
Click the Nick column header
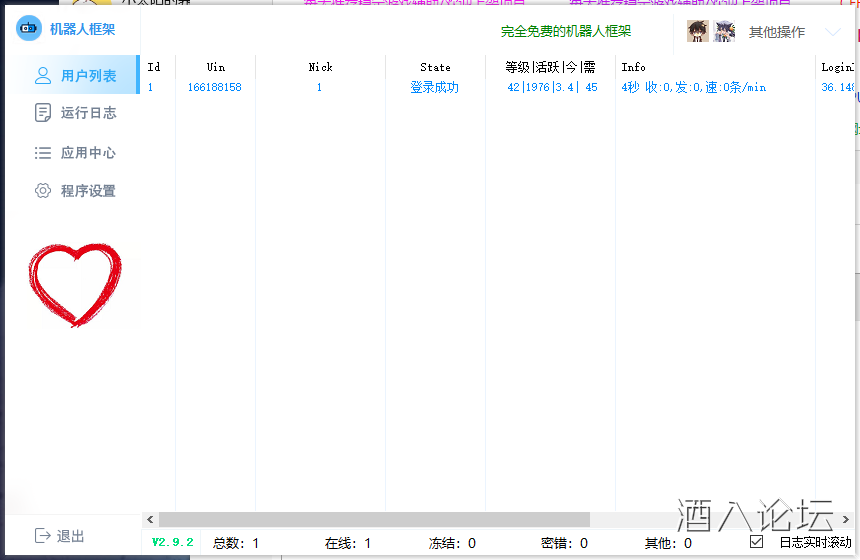pyautogui.click(x=320, y=67)
